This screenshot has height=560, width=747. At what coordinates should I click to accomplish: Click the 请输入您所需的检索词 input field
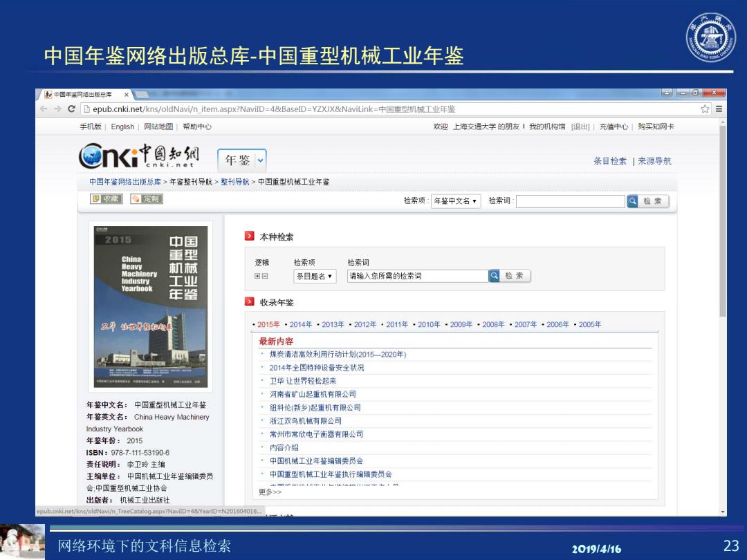pyautogui.click(x=418, y=276)
